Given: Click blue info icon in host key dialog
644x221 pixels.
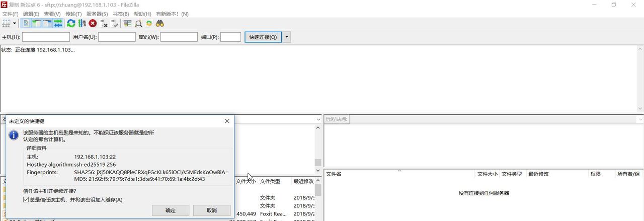Looking at the screenshot, I should [x=15, y=135].
